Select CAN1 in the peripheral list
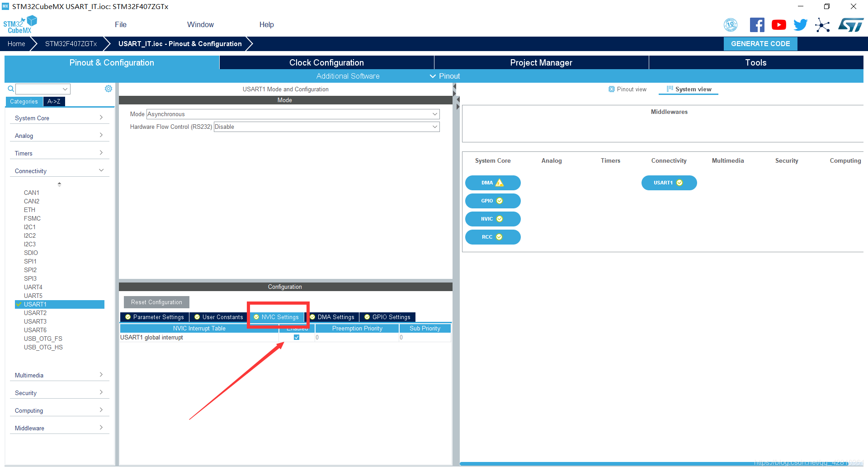This screenshot has height=471, width=868. (32, 193)
